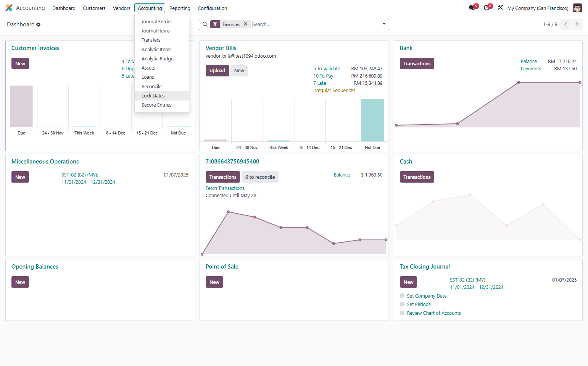588x366 pixels.
Task: Open Set Company Data step
Action: pyautogui.click(x=427, y=296)
